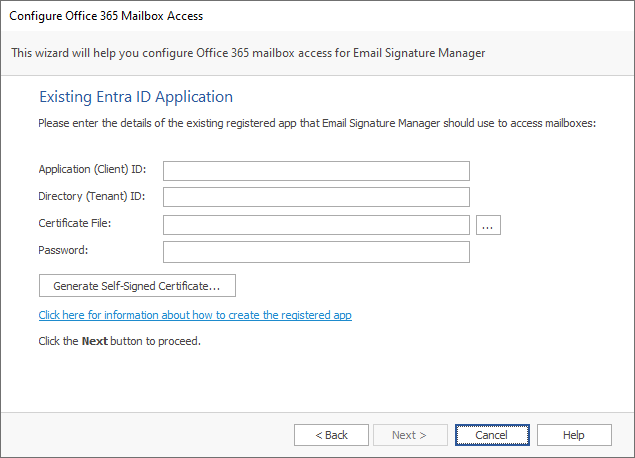Click Generate Self-Signed Certificate button

[x=137, y=285]
